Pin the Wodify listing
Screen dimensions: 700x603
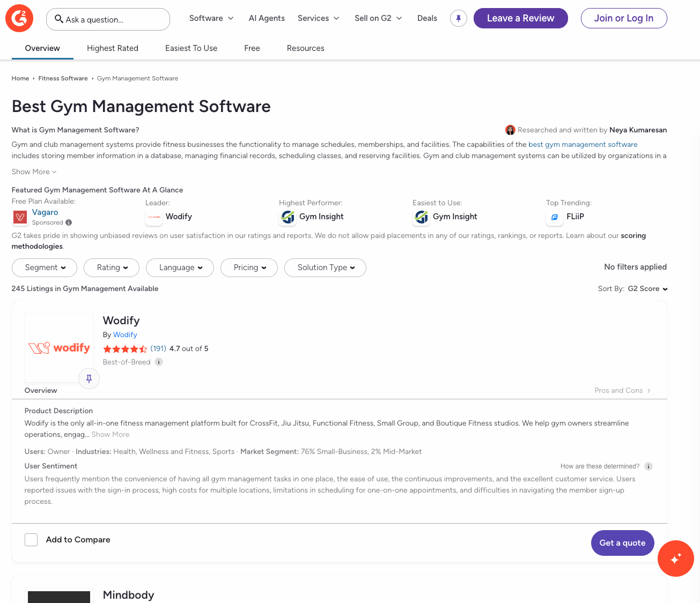89,379
